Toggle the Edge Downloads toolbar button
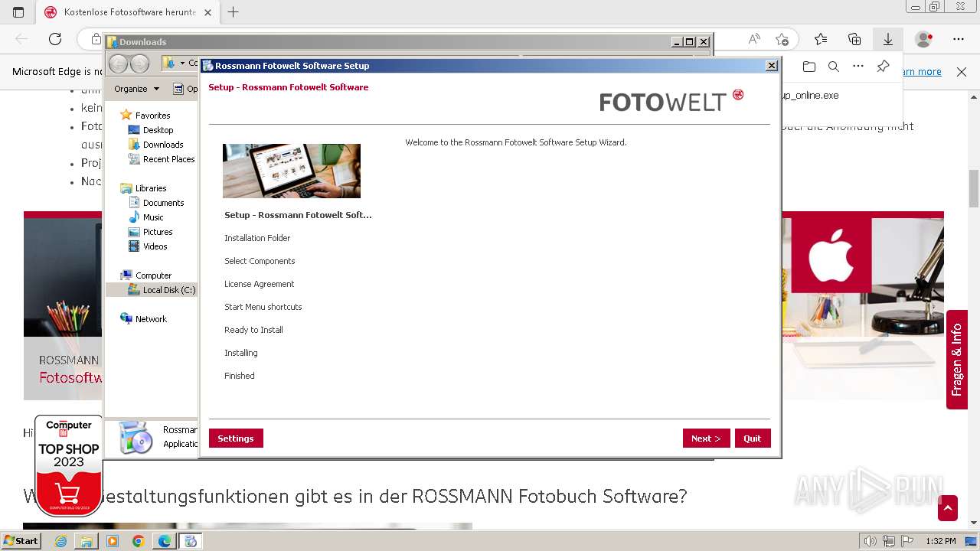Image resolution: width=980 pixels, height=551 pixels. click(x=888, y=39)
